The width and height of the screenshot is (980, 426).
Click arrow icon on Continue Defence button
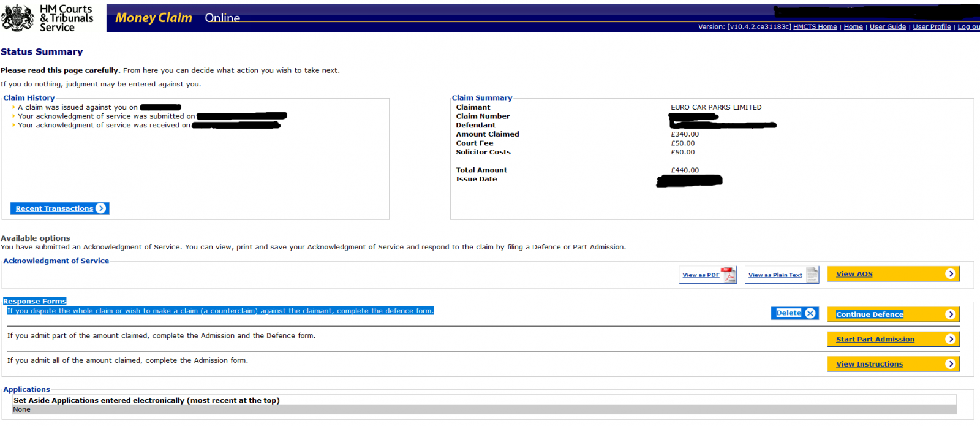pyautogui.click(x=951, y=314)
